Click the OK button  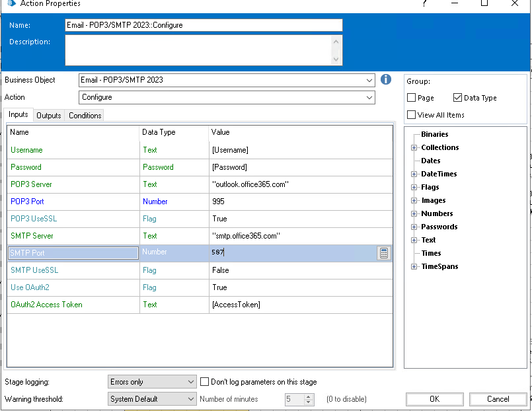click(434, 399)
